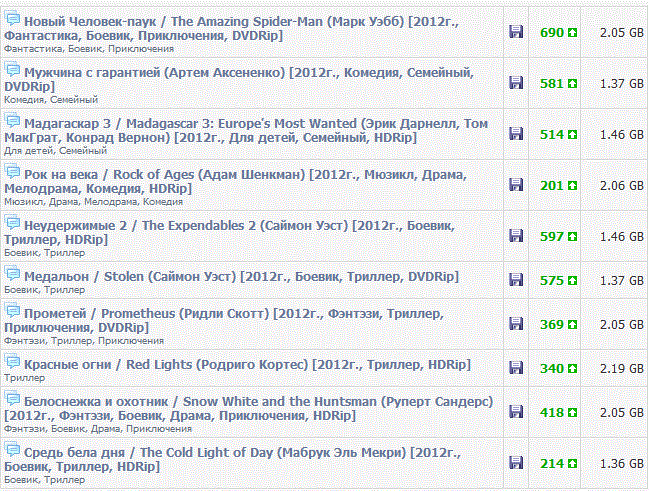Click green seeder arrow next to 369

point(572,325)
